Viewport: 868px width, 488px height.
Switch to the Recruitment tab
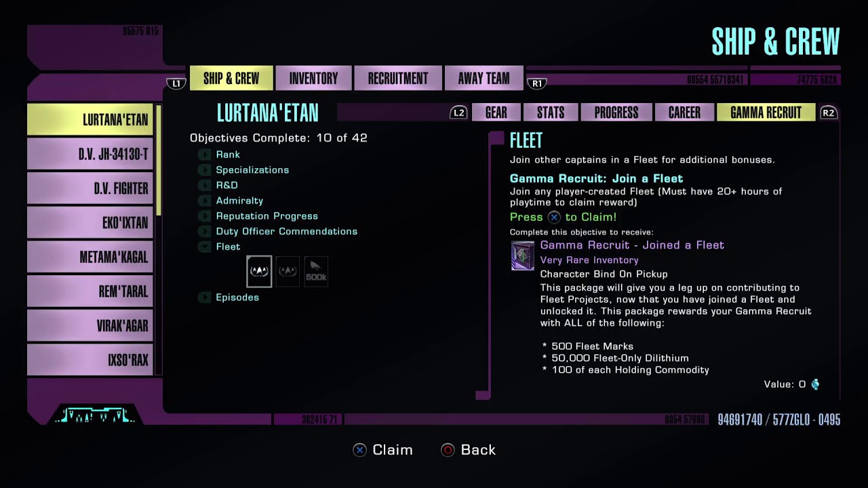click(x=398, y=78)
